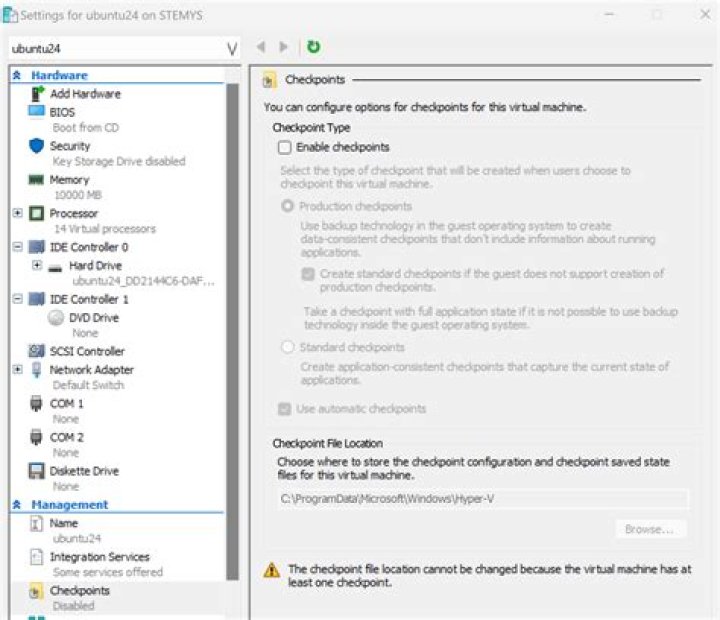Toggle Create standard checkpoints fallback checkbox

click(x=308, y=274)
